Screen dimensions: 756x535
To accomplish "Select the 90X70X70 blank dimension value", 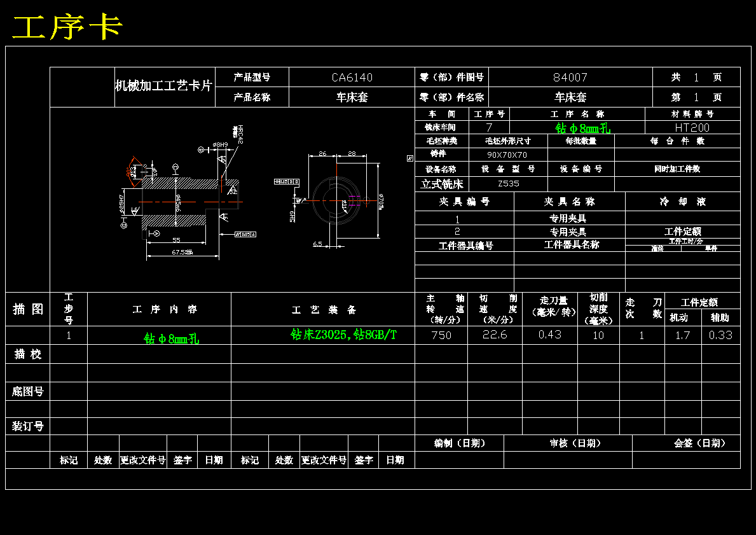I will pyautogui.click(x=507, y=155).
